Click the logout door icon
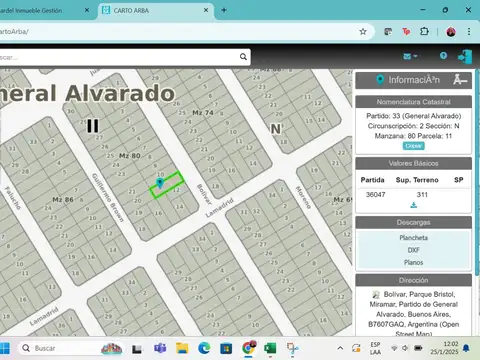The height and width of the screenshot is (360, 480). [465, 57]
